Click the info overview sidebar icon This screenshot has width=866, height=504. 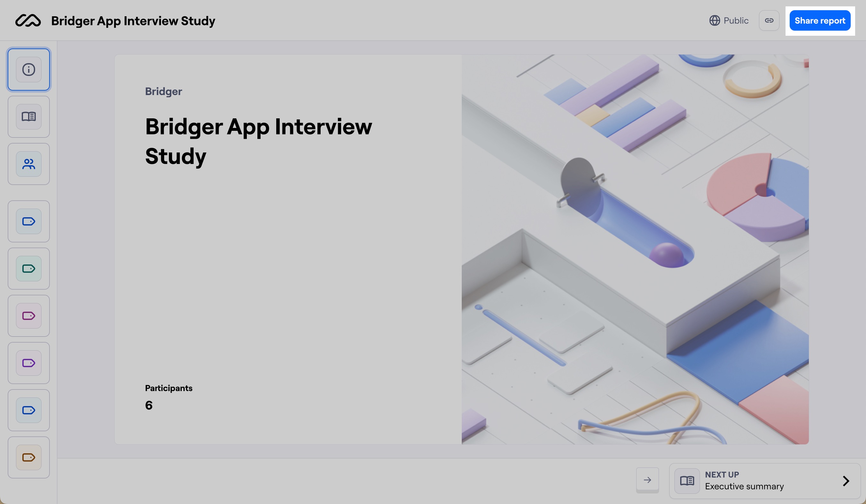pos(28,70)
